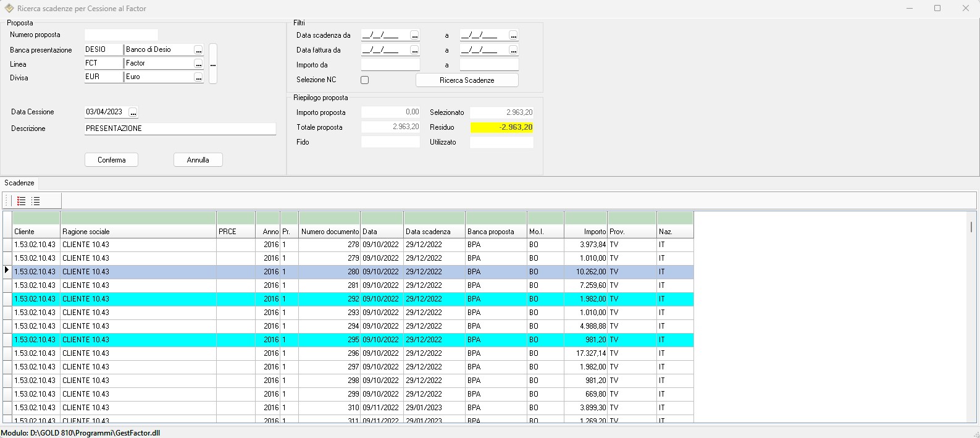Open Data scadenza end-date picker

click(x=513, y=35)
